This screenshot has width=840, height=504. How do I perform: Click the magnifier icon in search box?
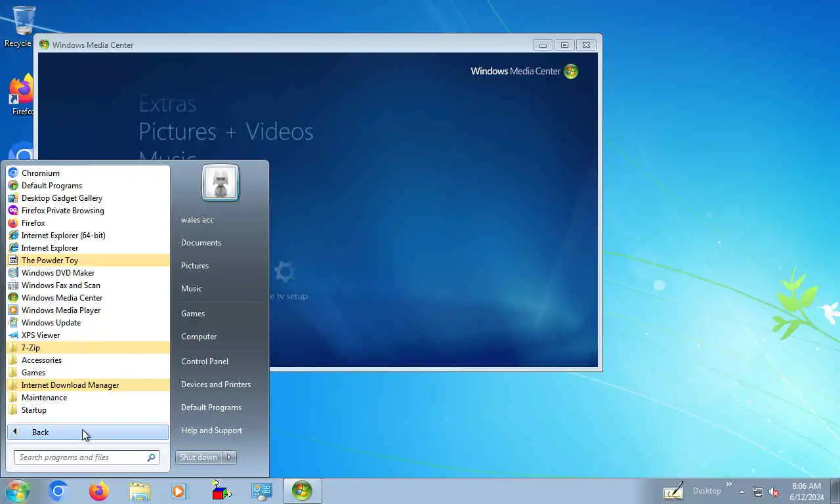(152, 457)
